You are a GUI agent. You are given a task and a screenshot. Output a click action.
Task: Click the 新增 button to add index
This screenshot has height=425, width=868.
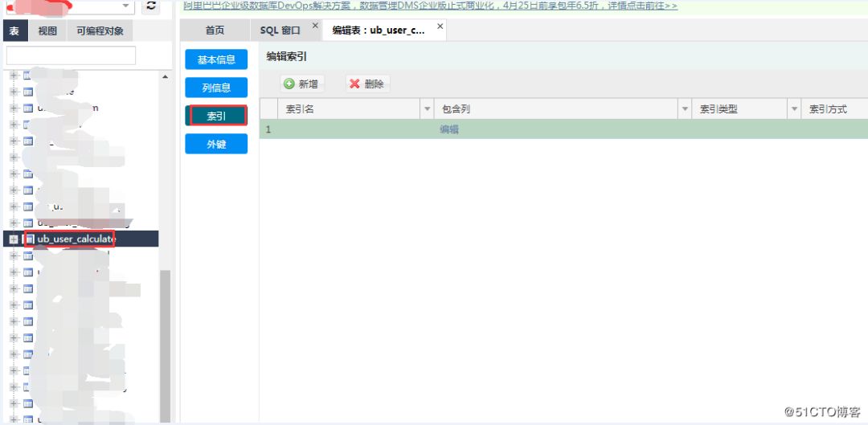(x=302, y=84)
